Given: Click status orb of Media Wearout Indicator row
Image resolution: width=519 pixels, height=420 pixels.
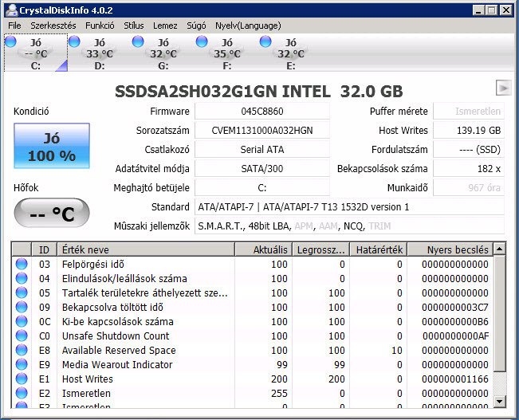Looking at the screenshot, I should 22,364.
